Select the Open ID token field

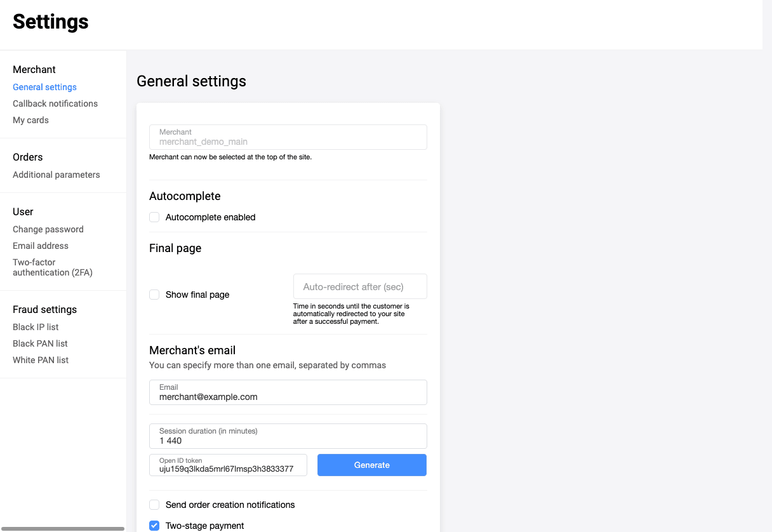pos(228,469)
